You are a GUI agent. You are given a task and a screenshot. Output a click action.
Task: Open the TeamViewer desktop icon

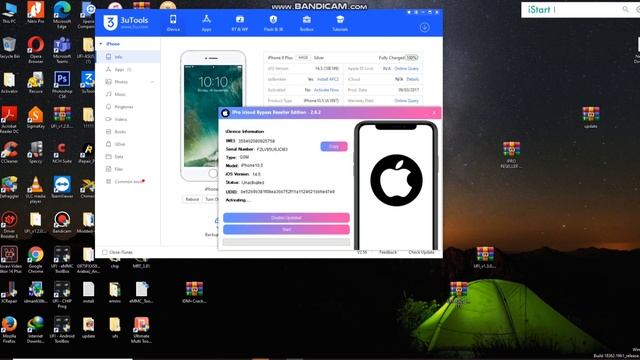pos(62,187)
